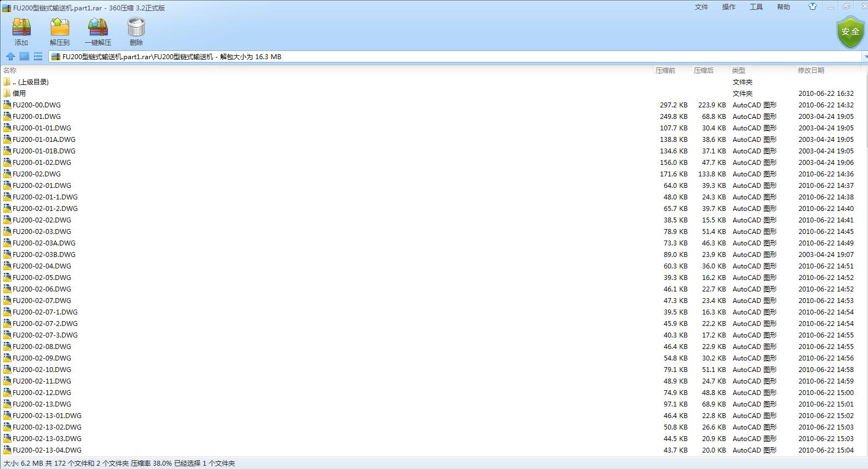Select file FU200-02-07.DWG
Screen dimensions: 868x469
pos(42,300)
